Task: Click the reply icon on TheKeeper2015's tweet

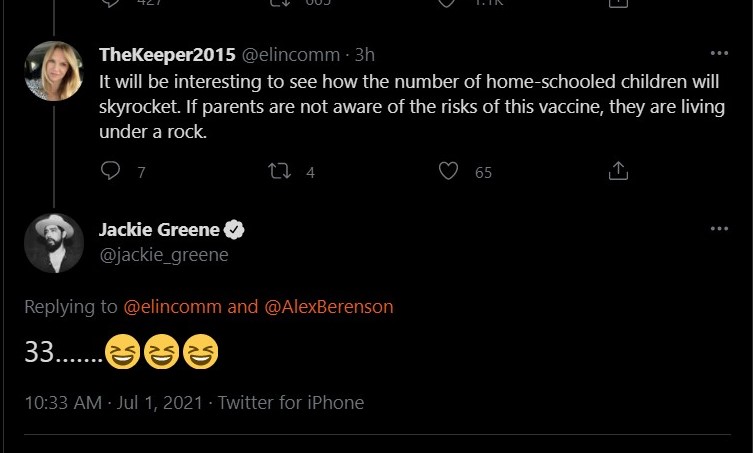Action: [111, 171]
